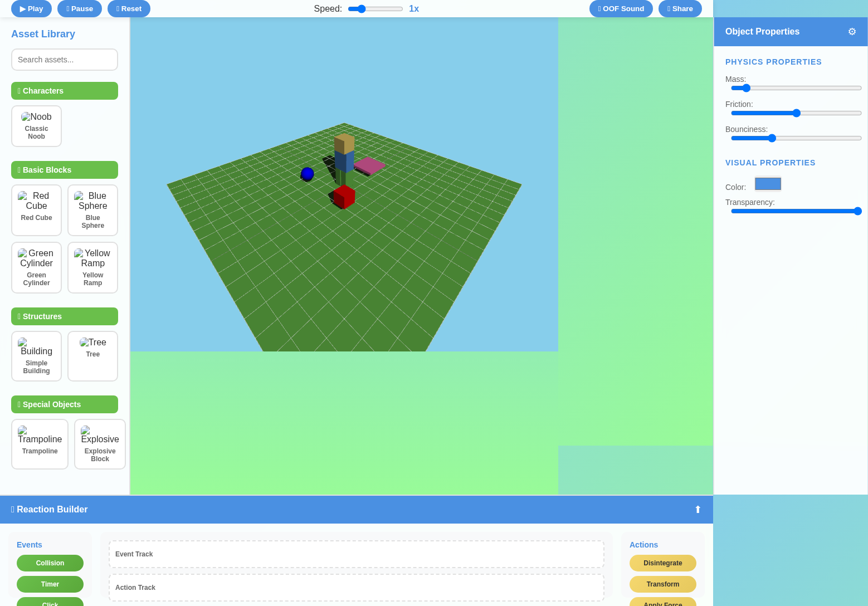Viewport: 868px width, 606px height.
Task: Collapse the Special Objects section
Action: [64, 404]
